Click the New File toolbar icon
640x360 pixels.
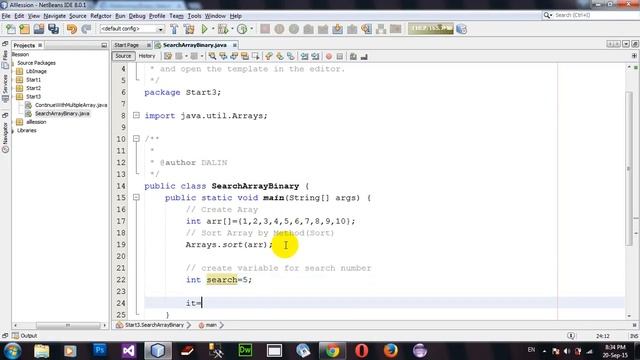click(x=10, y=29)
